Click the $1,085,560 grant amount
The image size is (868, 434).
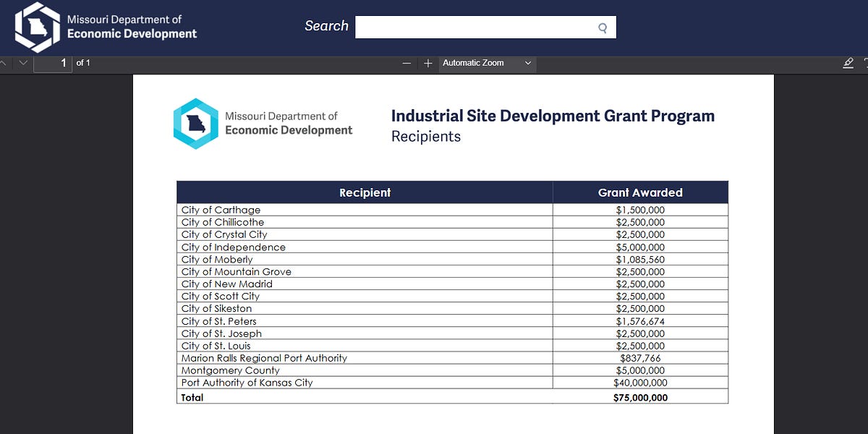point(640,260)
